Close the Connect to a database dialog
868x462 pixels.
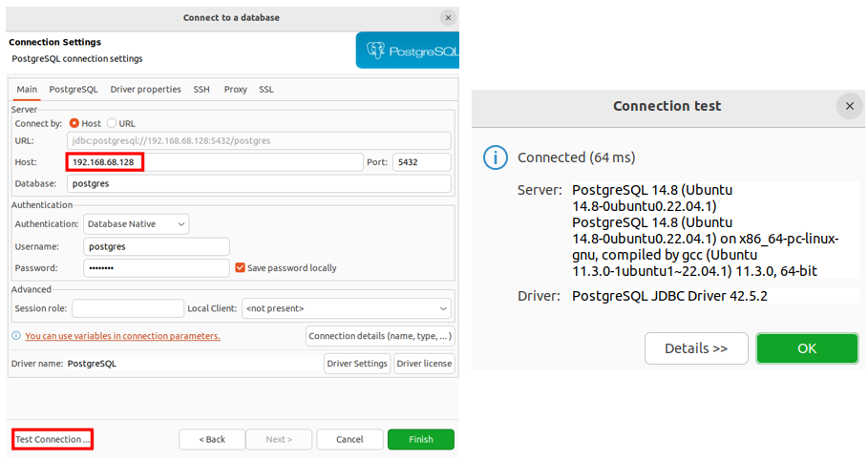point(448,18)
